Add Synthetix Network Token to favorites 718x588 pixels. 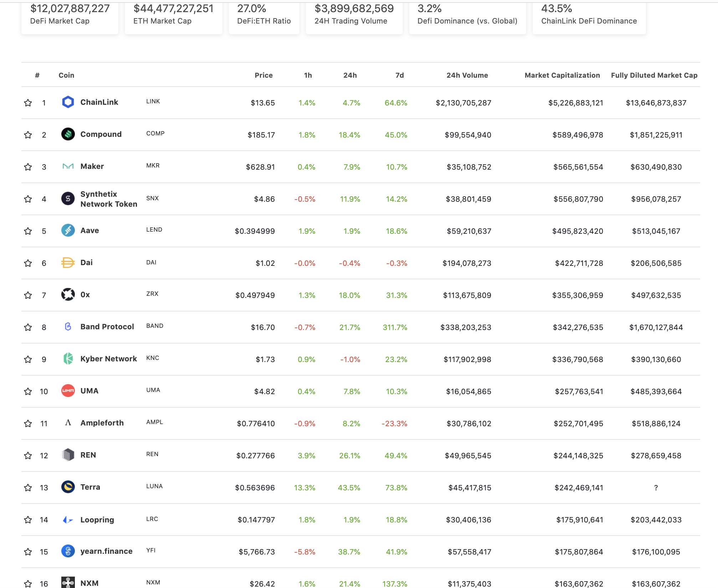click(28, 199)
